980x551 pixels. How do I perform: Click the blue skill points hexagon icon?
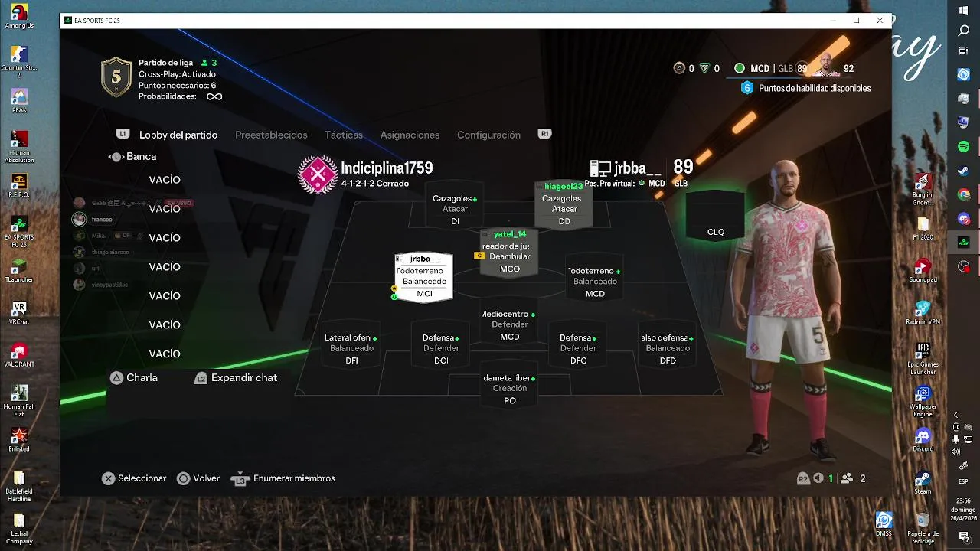(x=747, y=88)
